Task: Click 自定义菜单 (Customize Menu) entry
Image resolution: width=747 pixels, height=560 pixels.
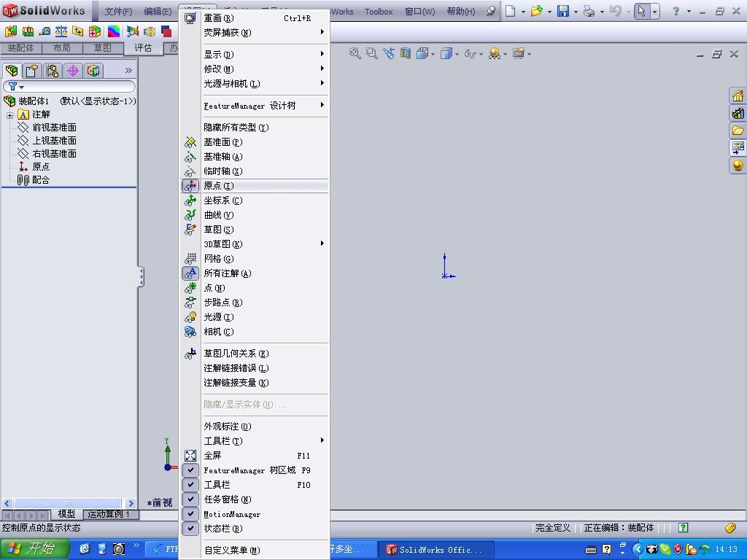Action: coord(255,551)
